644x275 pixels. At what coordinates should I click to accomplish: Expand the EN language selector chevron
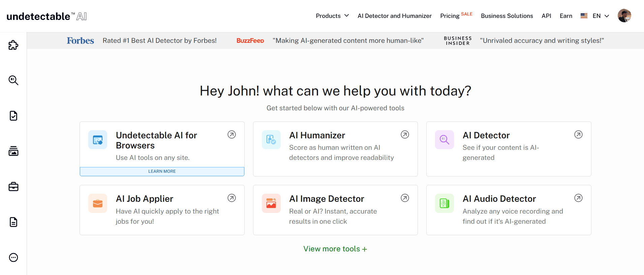pos(607,16)
